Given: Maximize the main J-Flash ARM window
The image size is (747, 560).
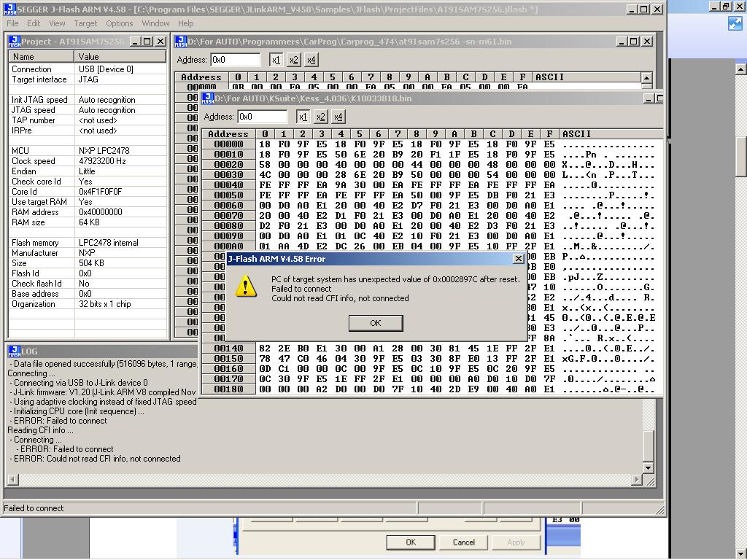Looking at the screenshot, I should pyautogui.click(x=644, y=9).
